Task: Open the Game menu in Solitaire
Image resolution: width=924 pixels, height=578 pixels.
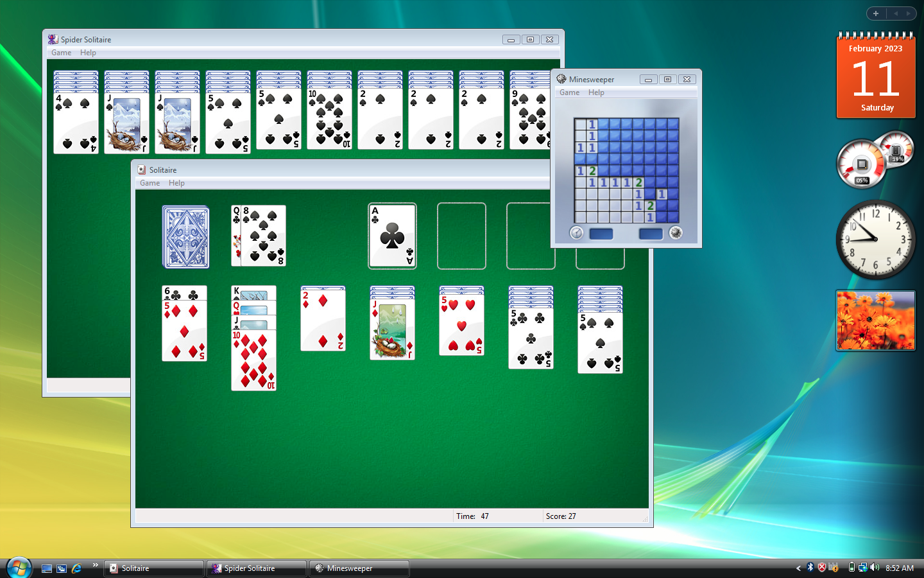Action: point(150,183)
